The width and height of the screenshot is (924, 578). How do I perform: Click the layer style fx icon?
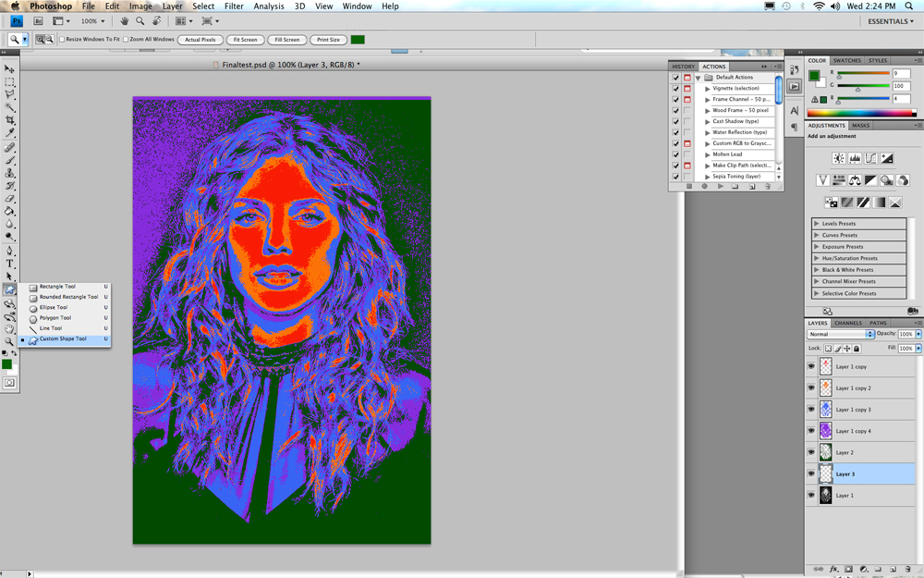pos(833,569)
